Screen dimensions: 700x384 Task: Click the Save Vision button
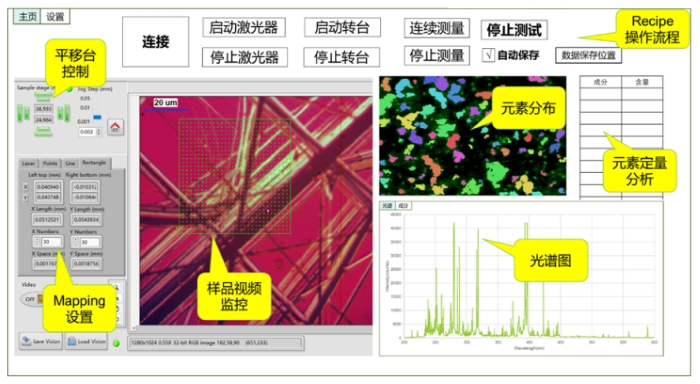click(x=41, y=341)
